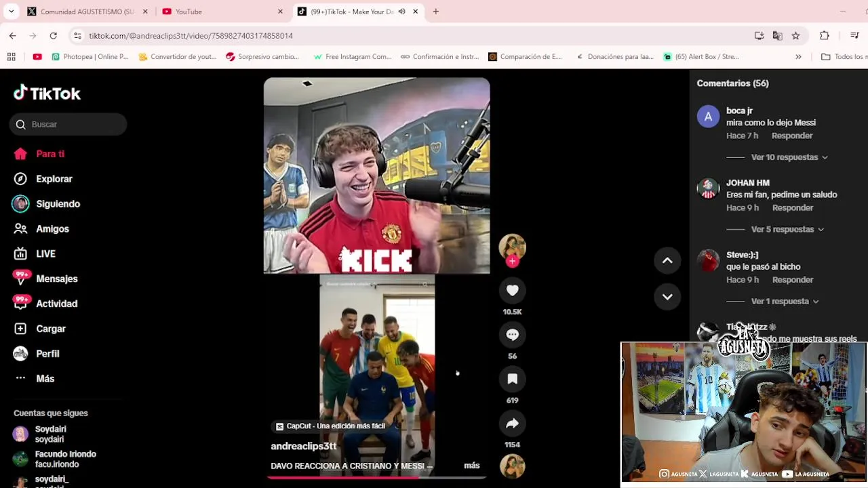Go back with the browser back arrow

(12, 35)
